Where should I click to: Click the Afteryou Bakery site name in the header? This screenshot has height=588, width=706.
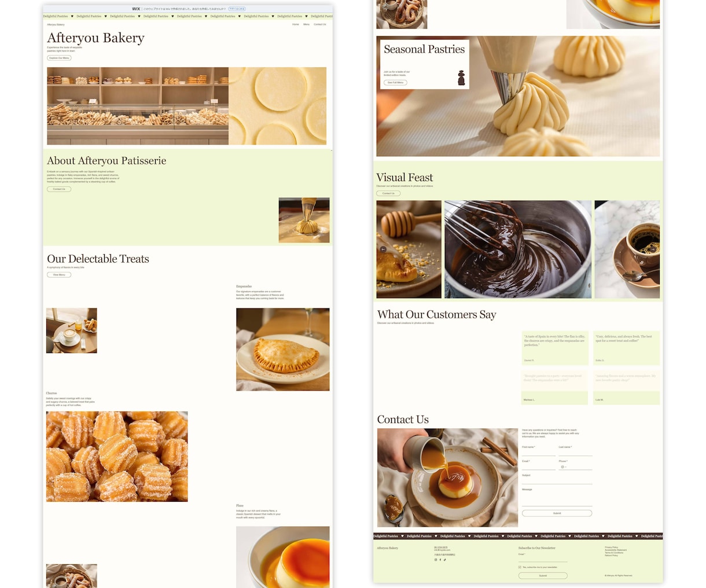(x=56, y=24)
